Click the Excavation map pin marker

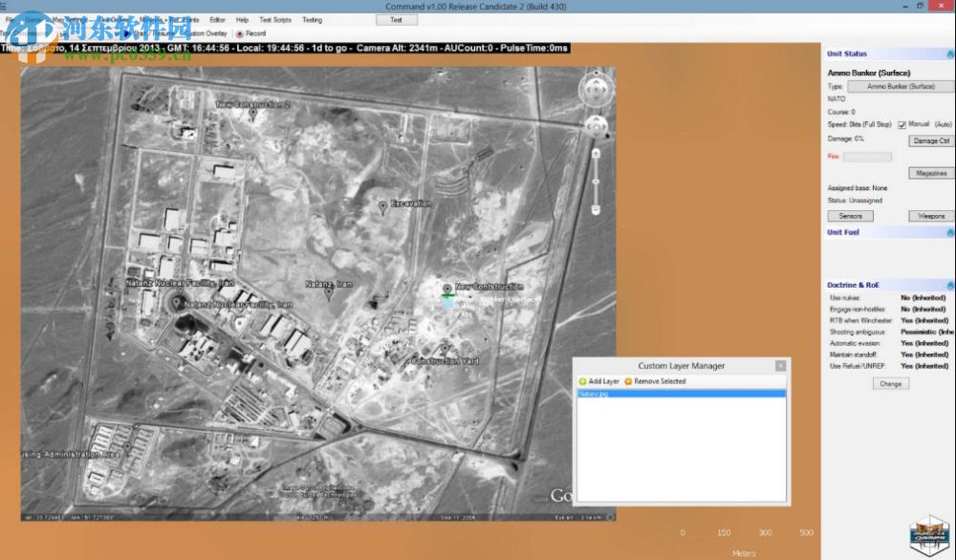(382, 206)
